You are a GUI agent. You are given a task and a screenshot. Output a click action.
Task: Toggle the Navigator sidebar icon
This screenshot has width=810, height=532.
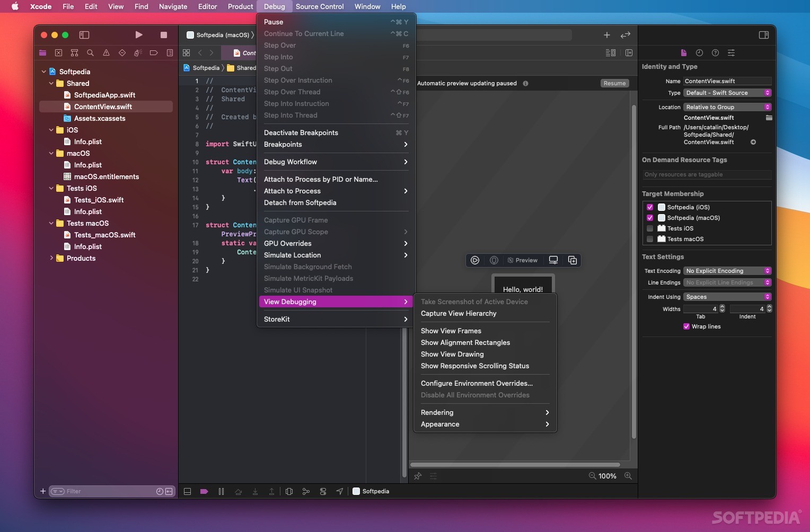tap(84, 35)
